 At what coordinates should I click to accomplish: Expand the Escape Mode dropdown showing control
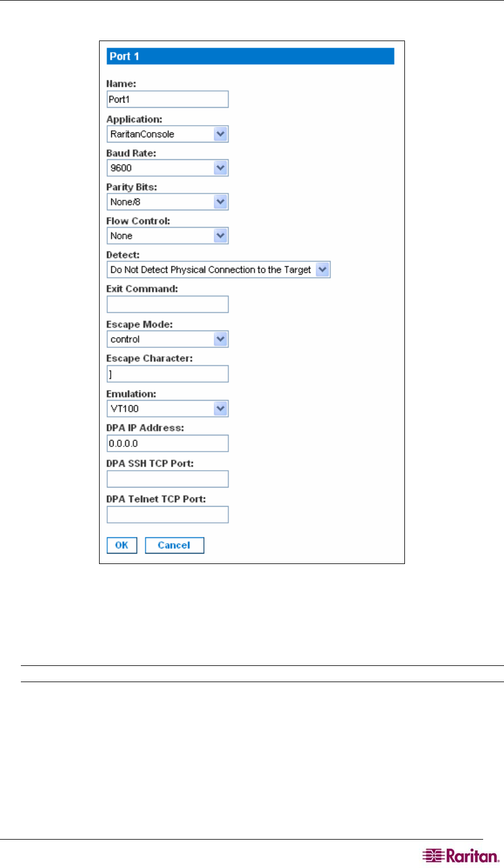(167, 339)
